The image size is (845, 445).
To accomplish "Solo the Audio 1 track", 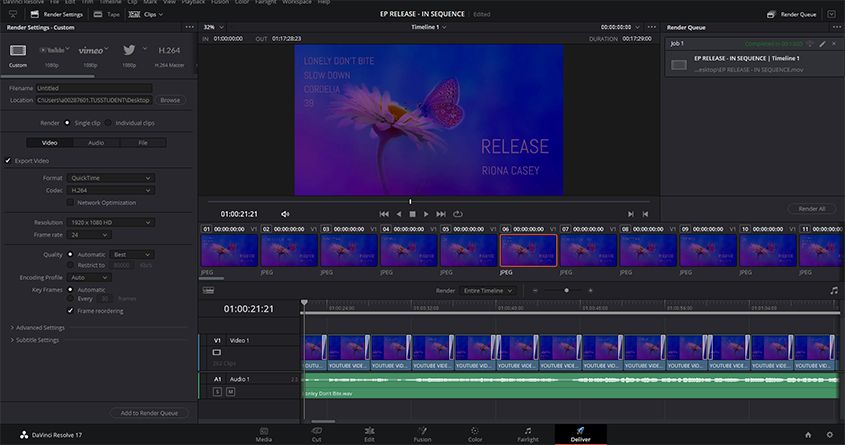I will click(x=217, y=391).
